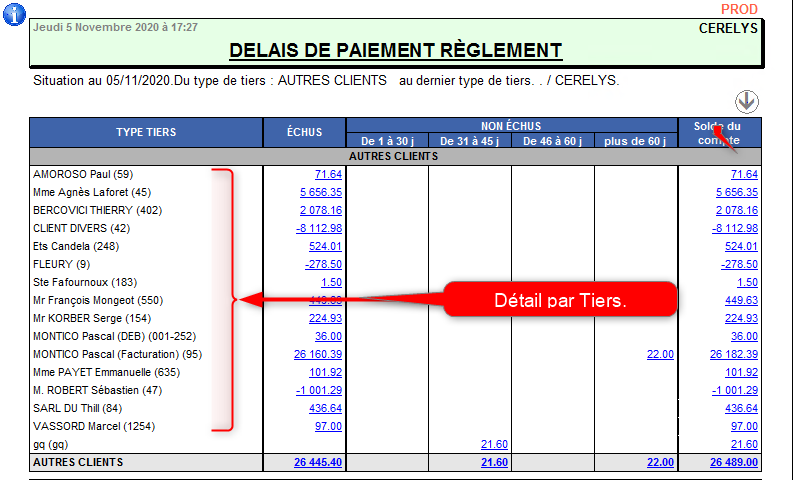Click Ets Candela's 524.01 Solde du compte
The width and height of the screenshot is (793, 480).
[741, 246]
